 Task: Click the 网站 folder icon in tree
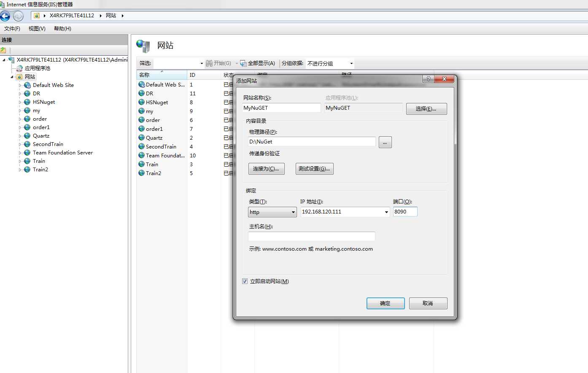pos(19,77)
